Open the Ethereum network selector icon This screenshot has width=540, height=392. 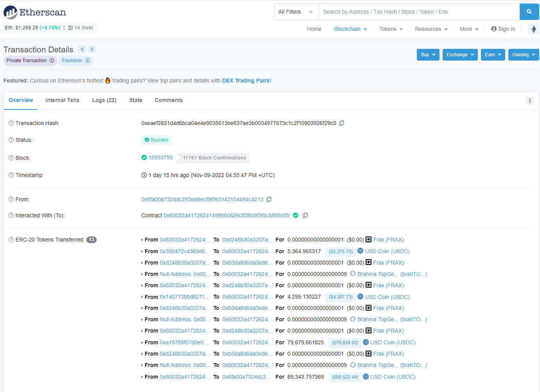[x=534, y=29]
